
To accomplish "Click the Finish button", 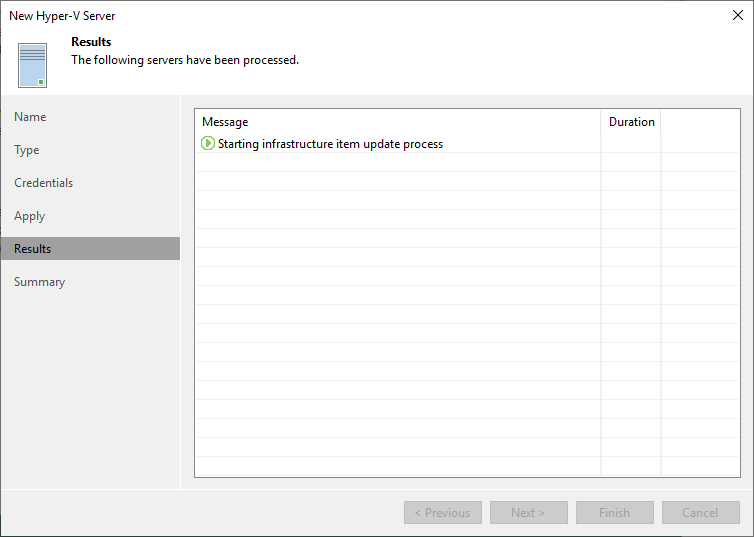I will pyautogui.click(x=615, y=512).
